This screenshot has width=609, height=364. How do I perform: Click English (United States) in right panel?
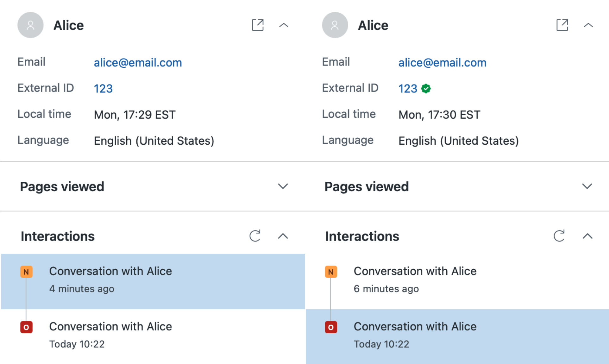[x=459, y=141]
